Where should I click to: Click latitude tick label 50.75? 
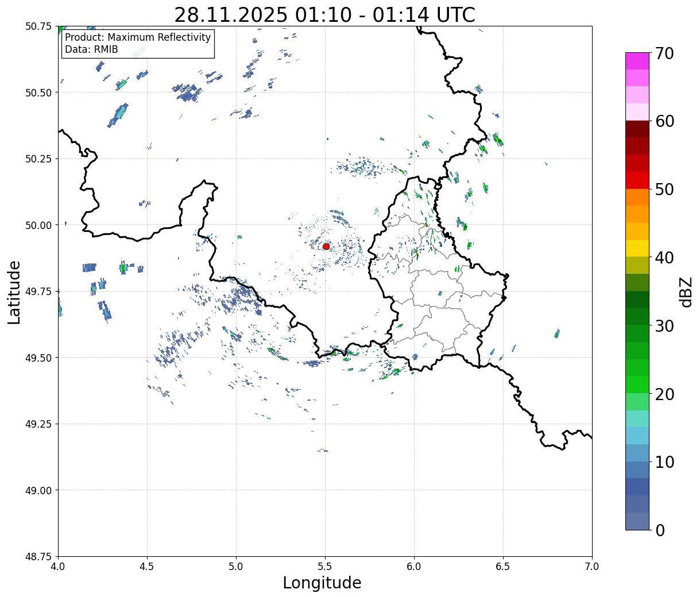38,26
